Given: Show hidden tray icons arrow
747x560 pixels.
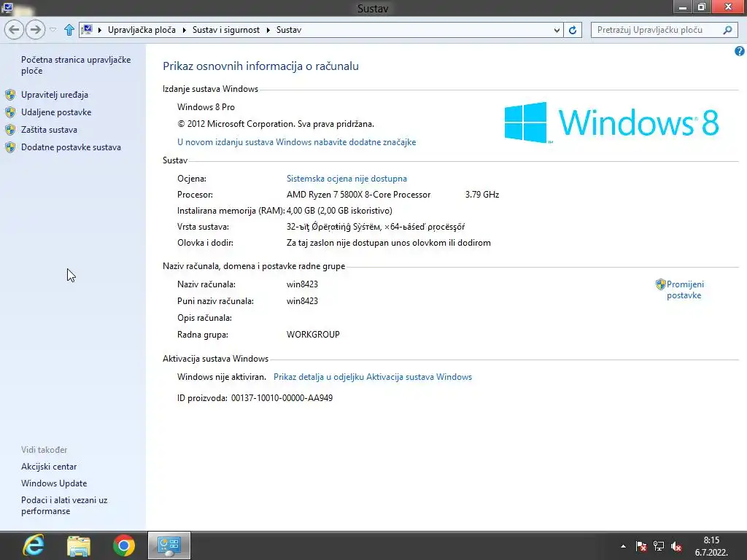Looking at the screenshot, I should pyautogui.click(x=623, y=546).
